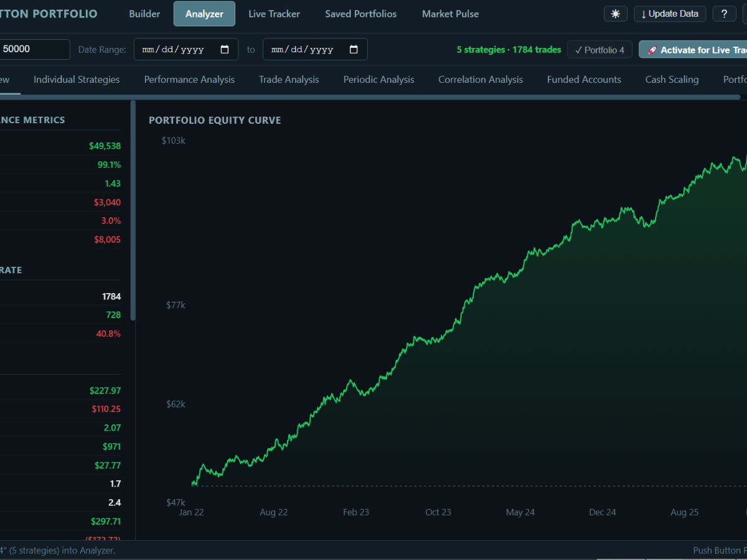747x560 pixels.
Task: Click the 1784 trades count value
Action: pos(111,297)
